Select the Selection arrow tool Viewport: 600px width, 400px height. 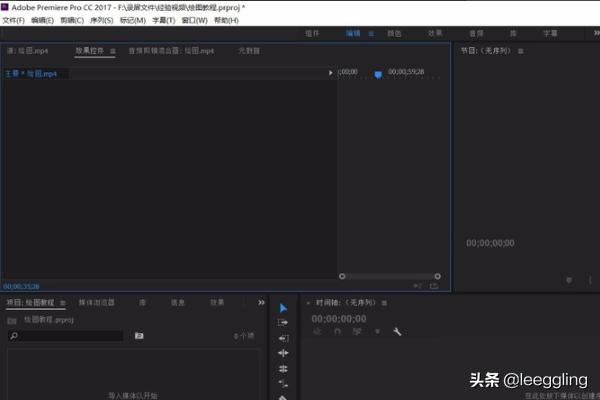(x=283, y=308)
